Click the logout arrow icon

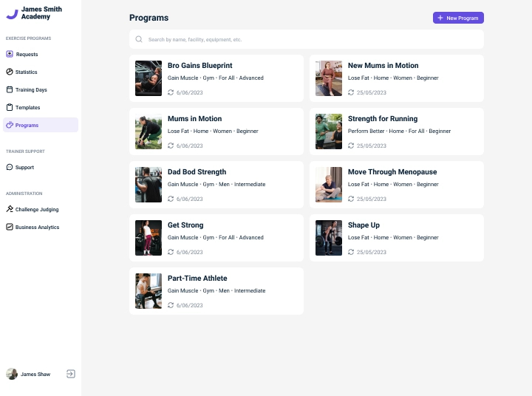tap(71, 374)
